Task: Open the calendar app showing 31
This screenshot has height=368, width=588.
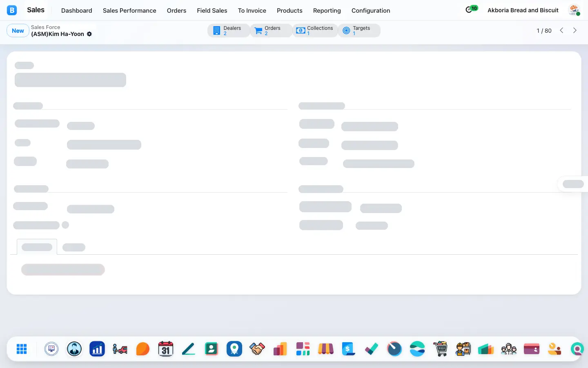Action: click(166, 349)
